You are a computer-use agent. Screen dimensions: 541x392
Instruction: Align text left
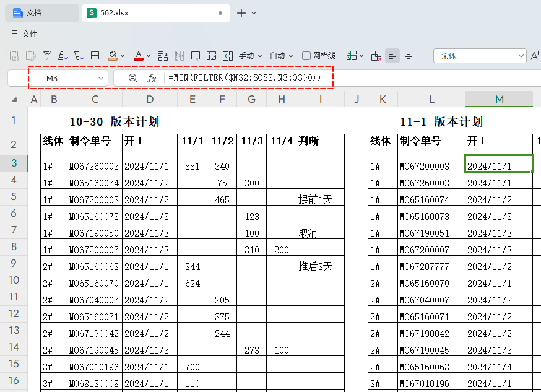(x=392, y=56)
